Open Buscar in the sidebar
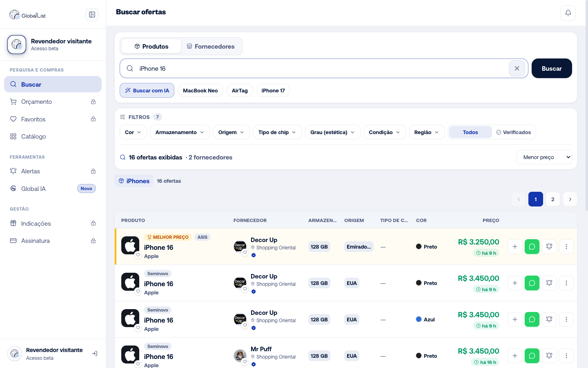This screenshot has height=368, width=588. coord(53,84)
